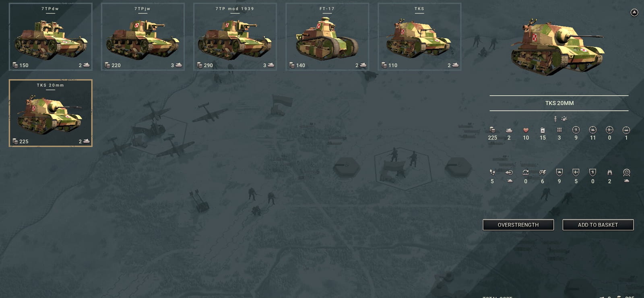Image resolution: width=644 pixels, height=298 pixels.
Task: Click the ammunition bullets stat icon
Action: pos(559,130)
